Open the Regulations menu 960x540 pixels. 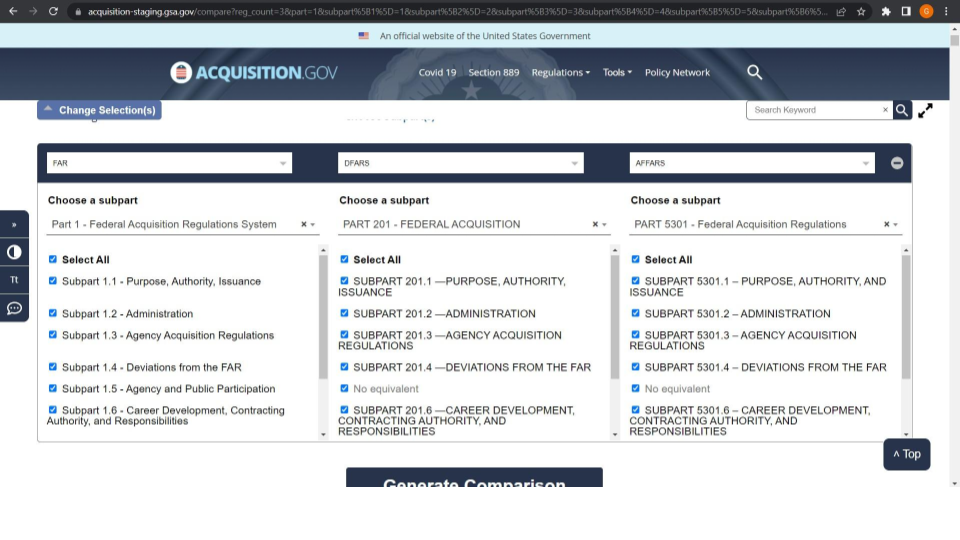[x=560, y=73]
